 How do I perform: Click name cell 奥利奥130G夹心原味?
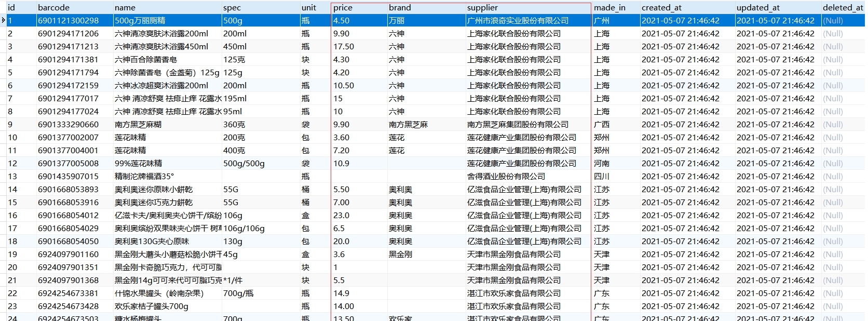coord(167,241)
